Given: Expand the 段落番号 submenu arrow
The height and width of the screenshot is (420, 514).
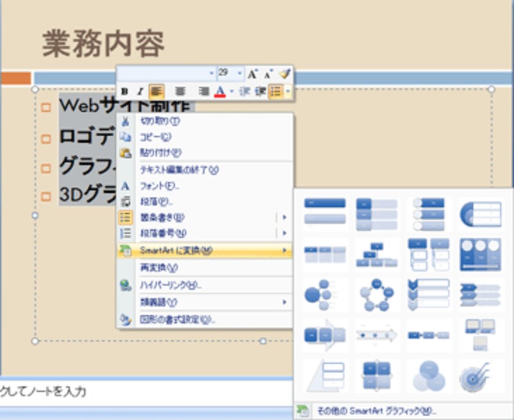Looking at the screenshot, I should [284, 233].
